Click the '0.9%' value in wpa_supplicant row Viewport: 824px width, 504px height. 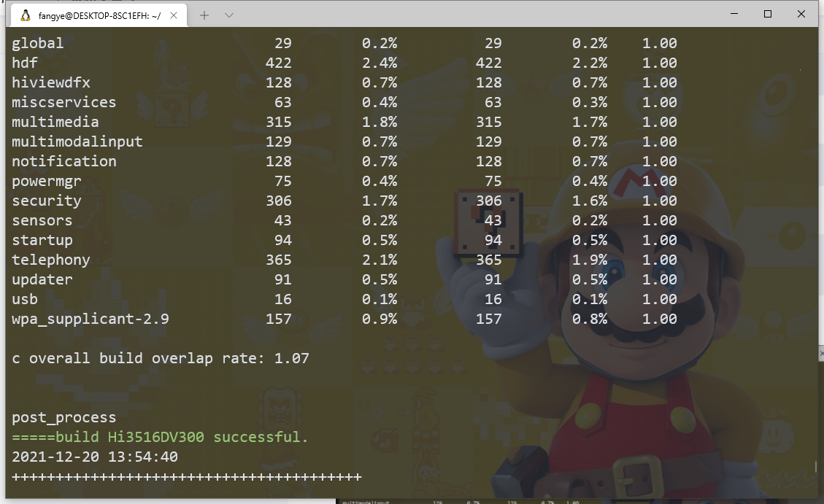(x=380, y=319)
